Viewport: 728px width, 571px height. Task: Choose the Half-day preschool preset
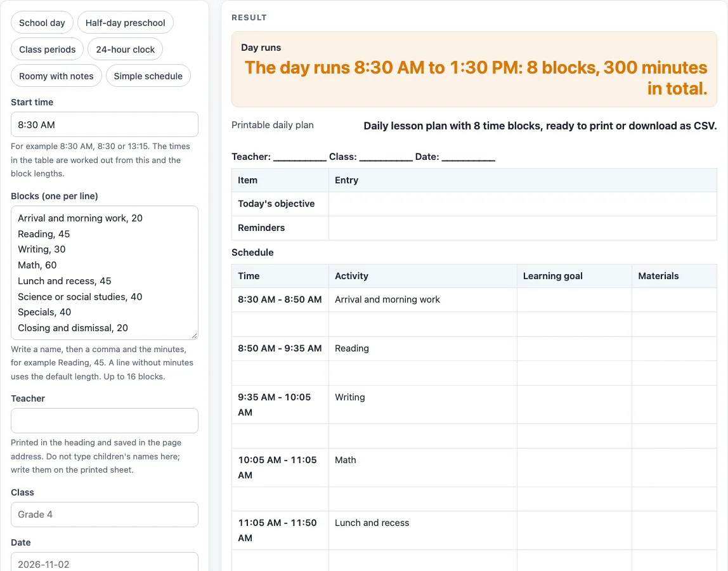click(x=126, y=23)
